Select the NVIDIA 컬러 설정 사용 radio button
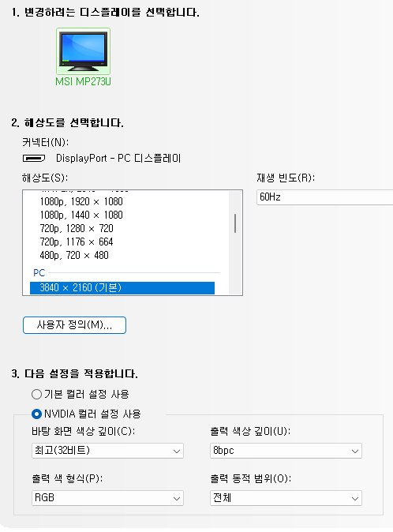Image resolution: width=393 pixels, height=532 pixels. [x=36, y=414]
